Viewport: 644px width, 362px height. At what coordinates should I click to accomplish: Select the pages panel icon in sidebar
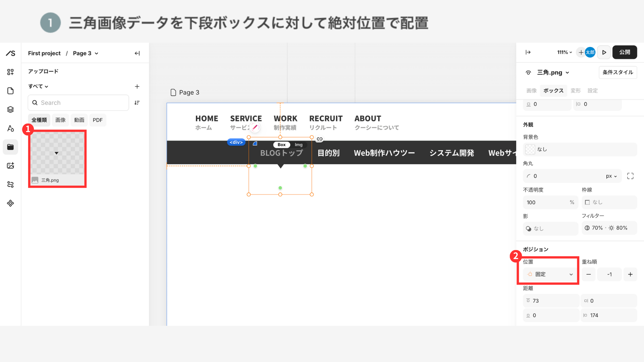coord(10,90)
